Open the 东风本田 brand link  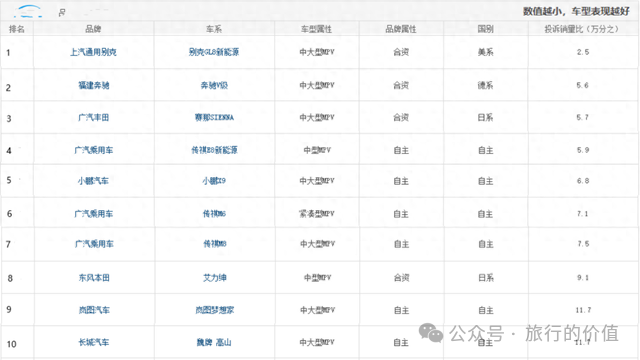coord(94,278)
